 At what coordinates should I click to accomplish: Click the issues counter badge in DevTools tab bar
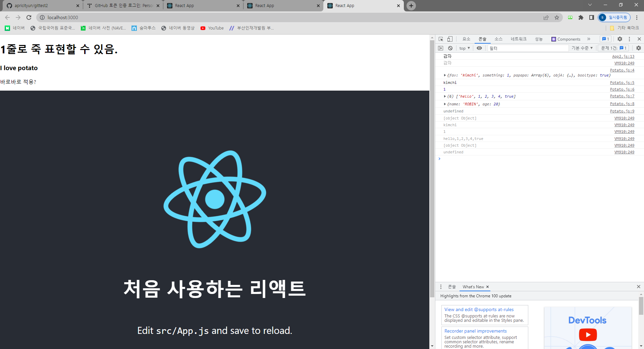606,39
